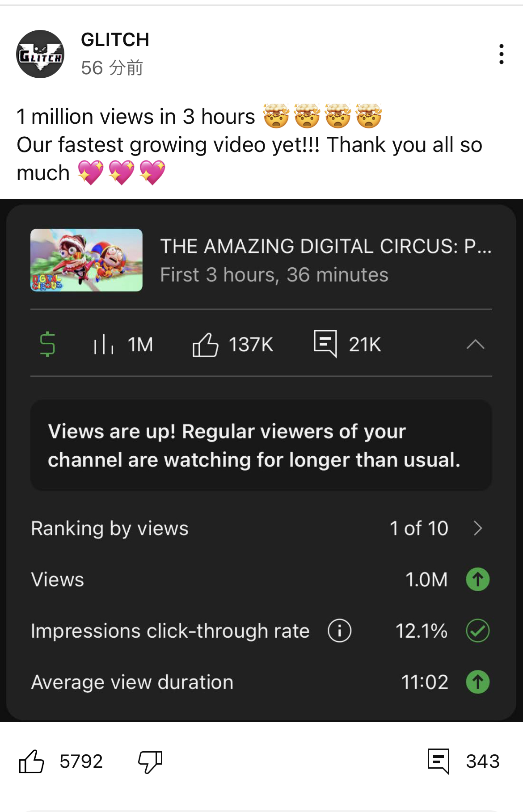
Task: Click the green up arrow beside Views
Action: pos(478,580)
